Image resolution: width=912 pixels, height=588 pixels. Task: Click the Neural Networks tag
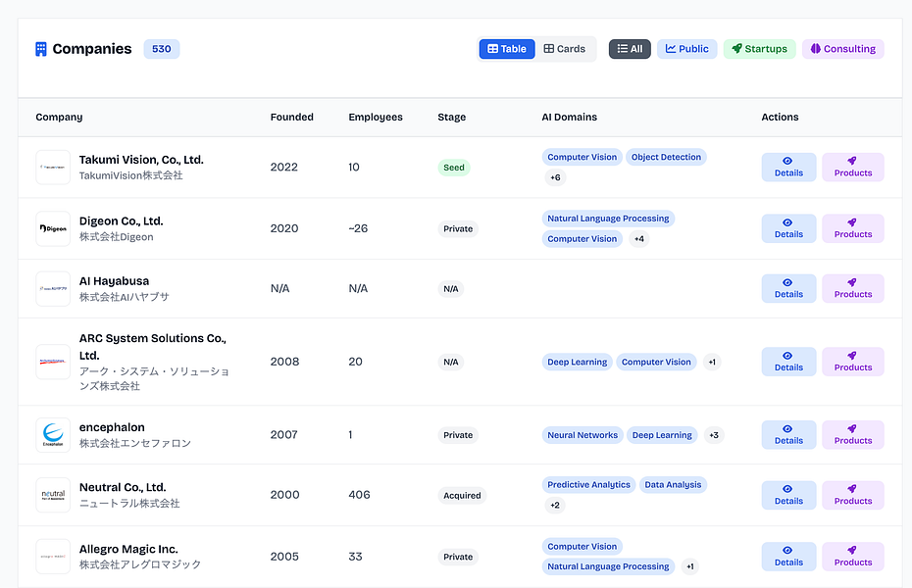coord(583,435)
